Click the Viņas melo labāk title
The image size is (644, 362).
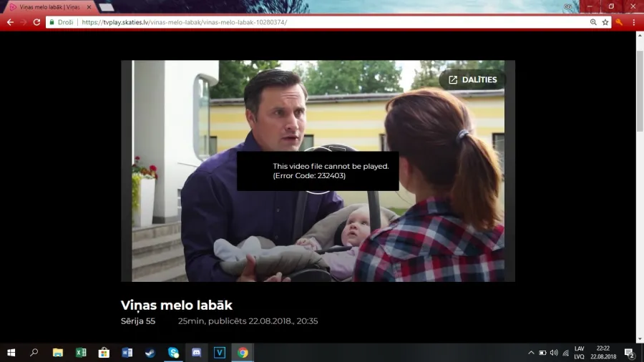(177, 305)
